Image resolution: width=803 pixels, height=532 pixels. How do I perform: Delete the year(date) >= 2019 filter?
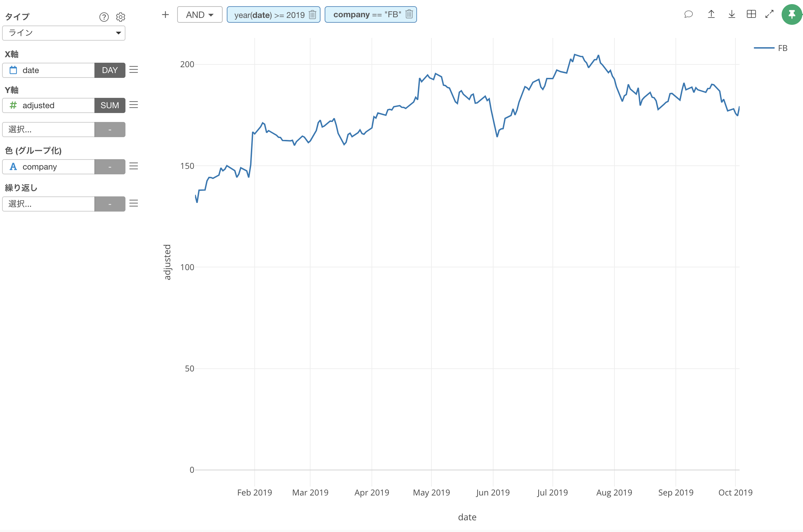tap(313, 15)
